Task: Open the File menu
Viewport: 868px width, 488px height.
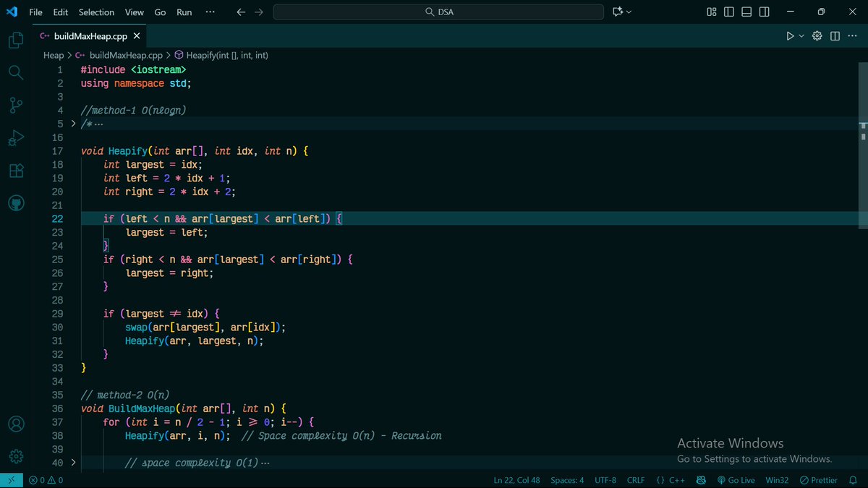Action: click(x=35, y=12)
